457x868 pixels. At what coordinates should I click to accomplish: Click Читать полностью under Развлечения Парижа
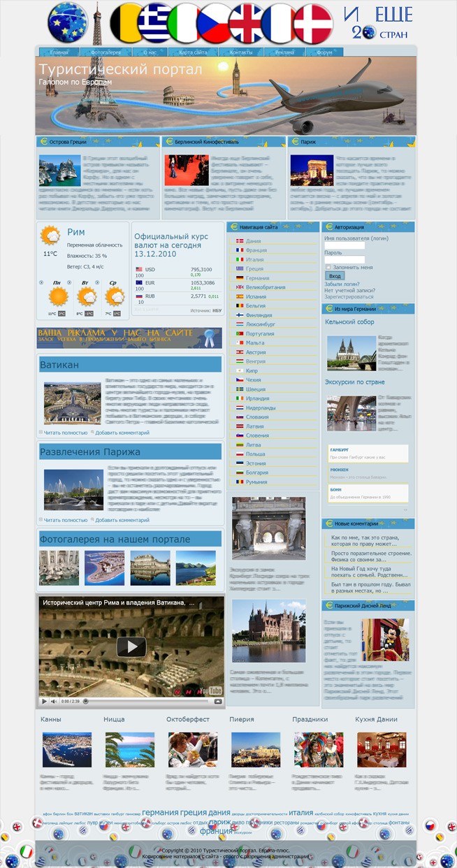tap(66, 520)
